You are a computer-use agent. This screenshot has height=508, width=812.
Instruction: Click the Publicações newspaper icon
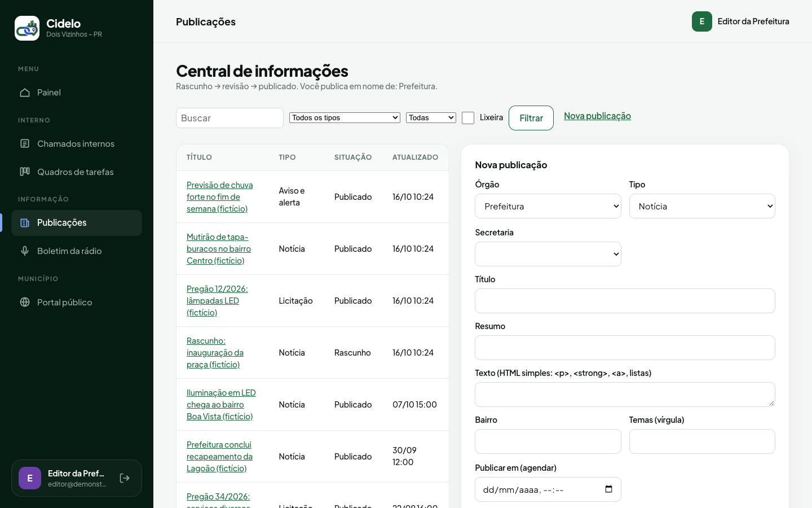click(25, 223)
